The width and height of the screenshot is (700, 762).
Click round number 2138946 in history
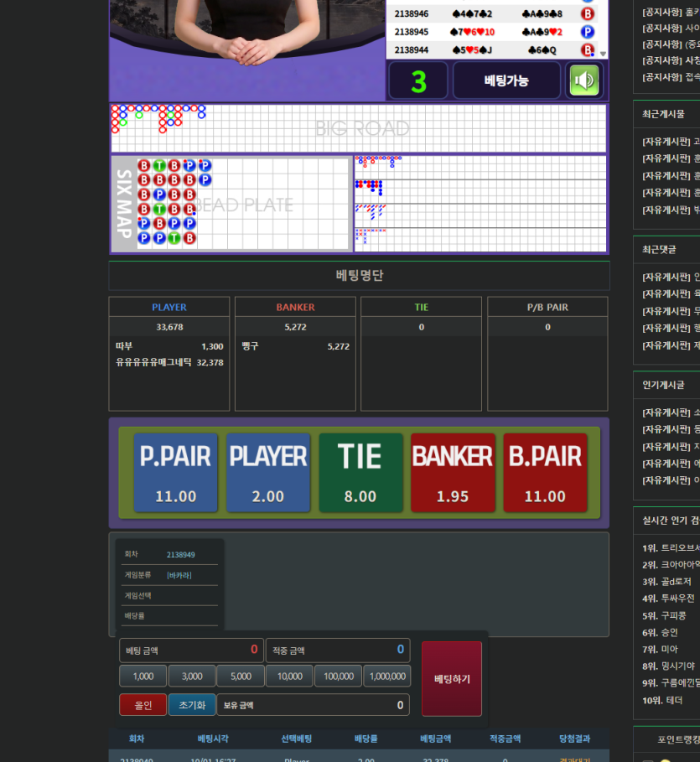(412, 13)
